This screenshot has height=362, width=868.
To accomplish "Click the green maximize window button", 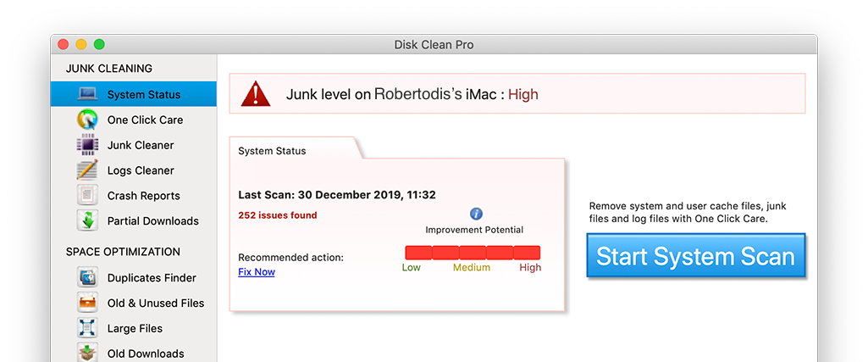I will 99,44.
